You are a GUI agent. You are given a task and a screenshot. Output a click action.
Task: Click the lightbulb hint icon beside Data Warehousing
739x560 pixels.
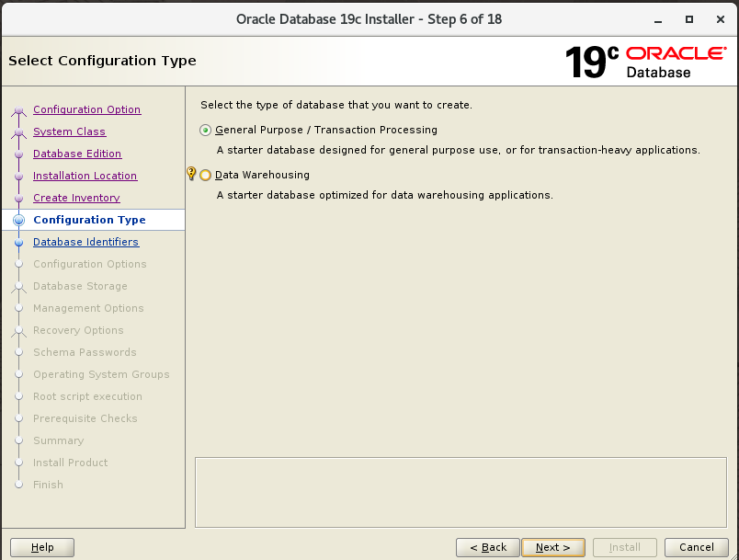pos(191,174)
